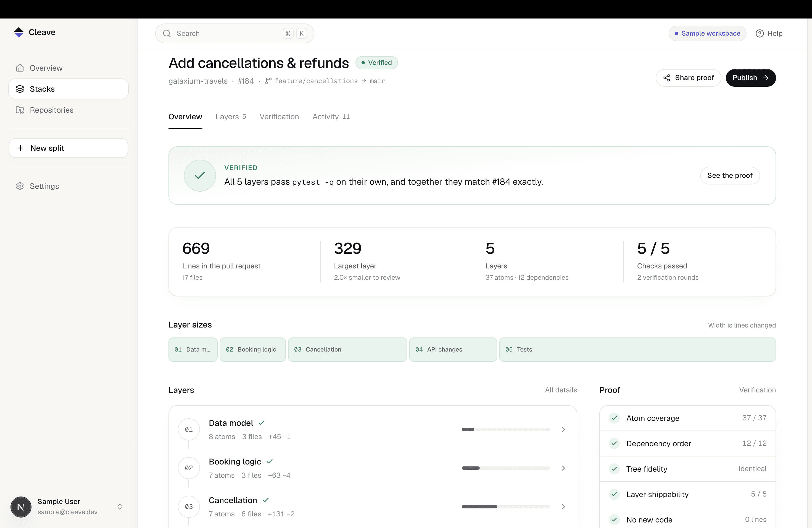This screenshot has height=528, width=812.
Task: Click the New split button
Action: (x=68, y=148)
